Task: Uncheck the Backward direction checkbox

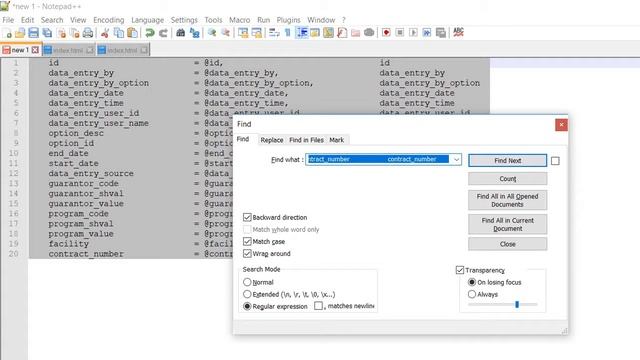Action: point(247,217)
